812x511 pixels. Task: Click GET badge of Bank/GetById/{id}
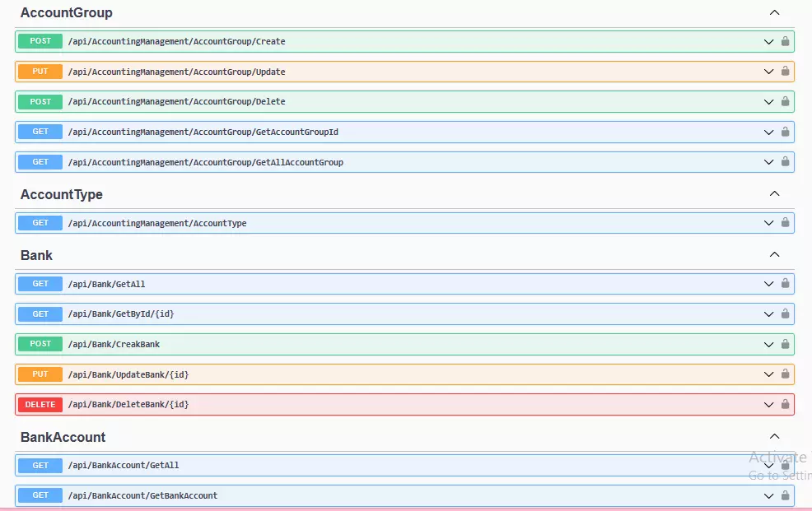pos(40,314)
